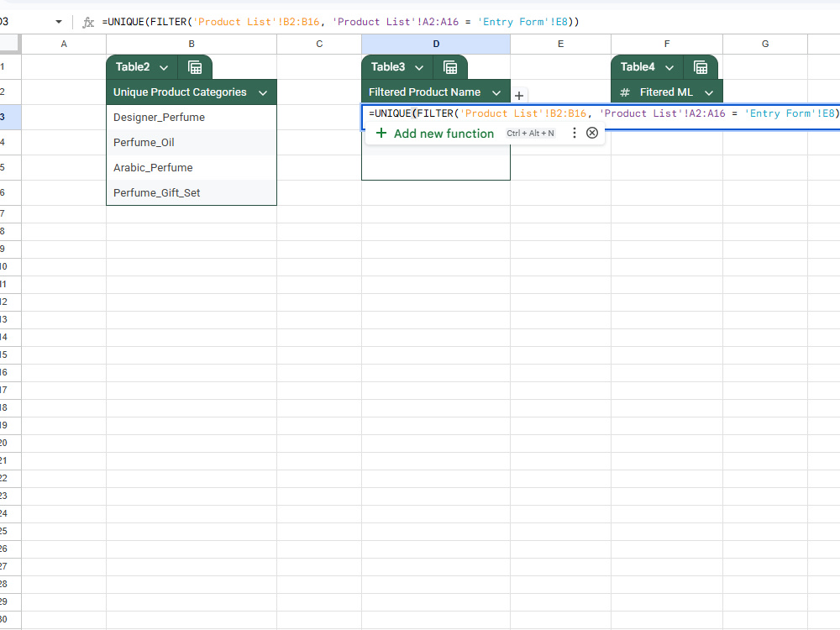Open Filtered Product Name column dropdown
The width and height of the screenshot is (840, 630).
click(496, 92)
